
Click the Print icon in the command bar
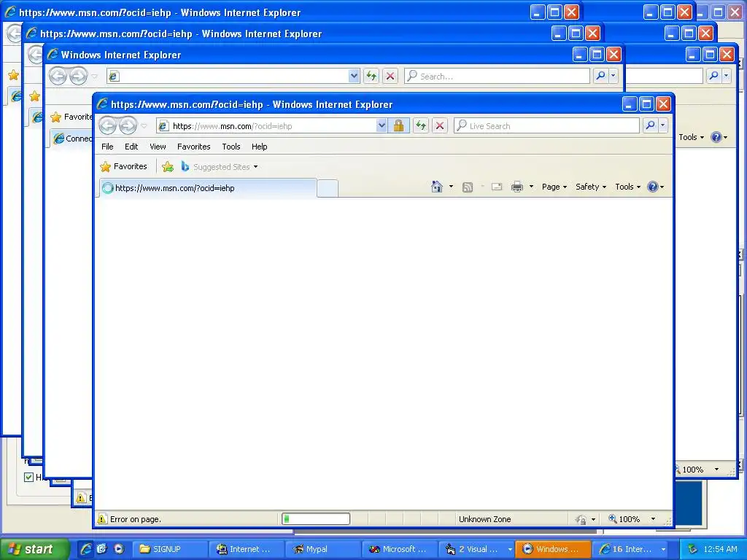click(517, 187)
